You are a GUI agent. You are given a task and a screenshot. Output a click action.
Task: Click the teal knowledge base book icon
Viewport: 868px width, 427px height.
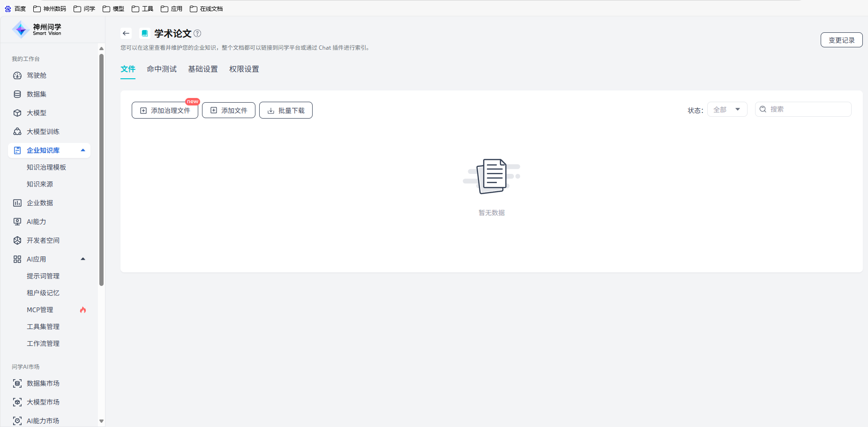pyautogui.click(x=145, y=33)
